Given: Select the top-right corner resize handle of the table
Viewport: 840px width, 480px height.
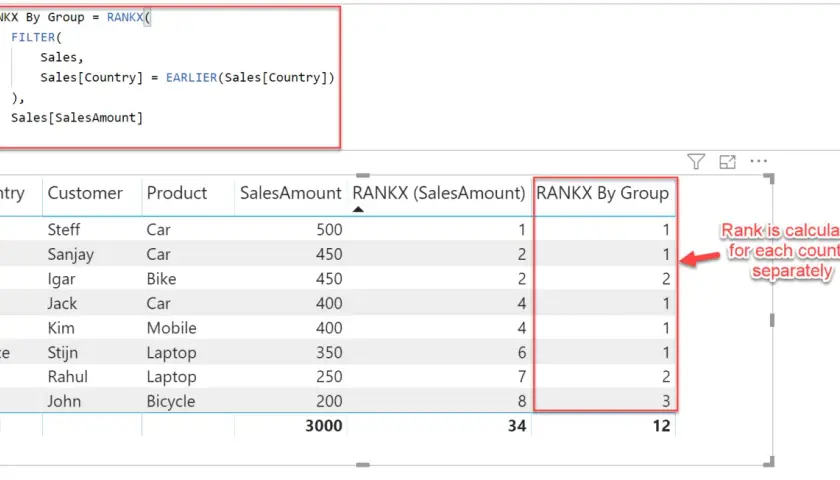Looking at the screenshot, I should click(x=769, y=179).
